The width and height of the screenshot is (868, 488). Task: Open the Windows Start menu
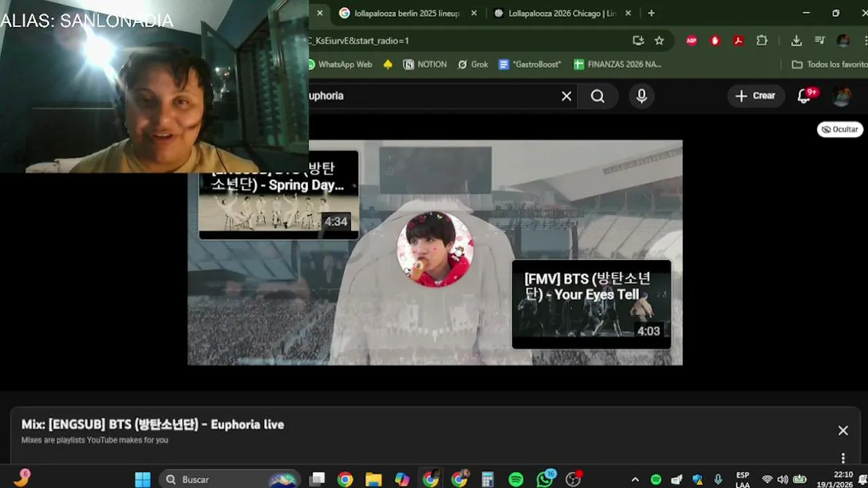(142, 479)
